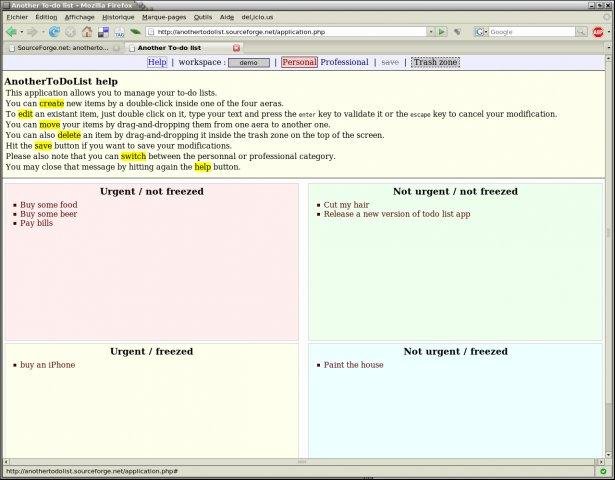Click the greyed-out Stop loading icon
Image resolution: width=615 pixels, height=480 pixels.
[x=70, y=32]
